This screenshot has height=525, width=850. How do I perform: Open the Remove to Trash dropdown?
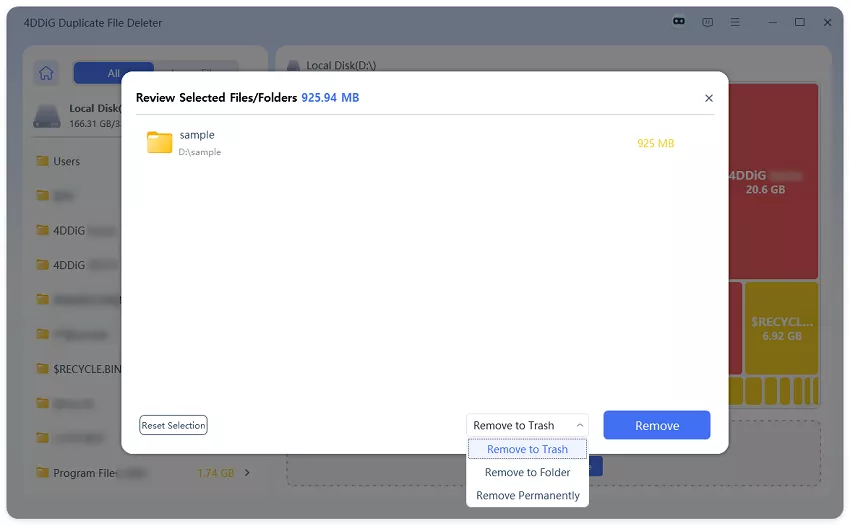click(527, 425)
